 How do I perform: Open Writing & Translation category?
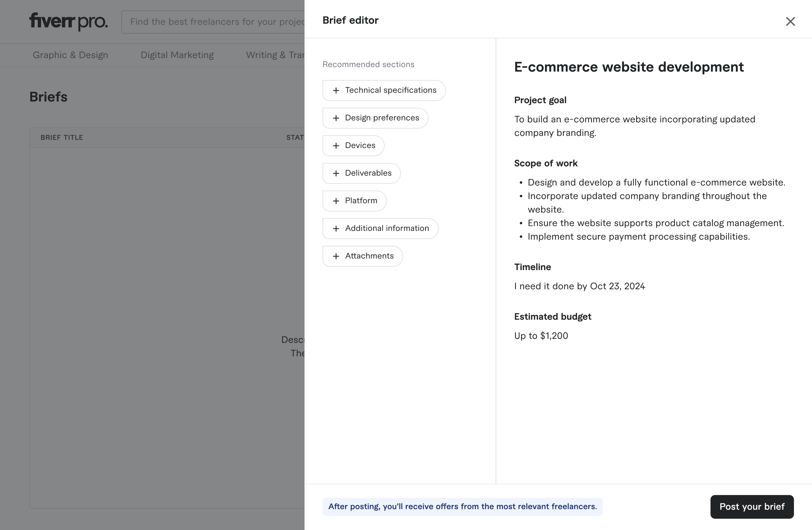pos(275,55)
